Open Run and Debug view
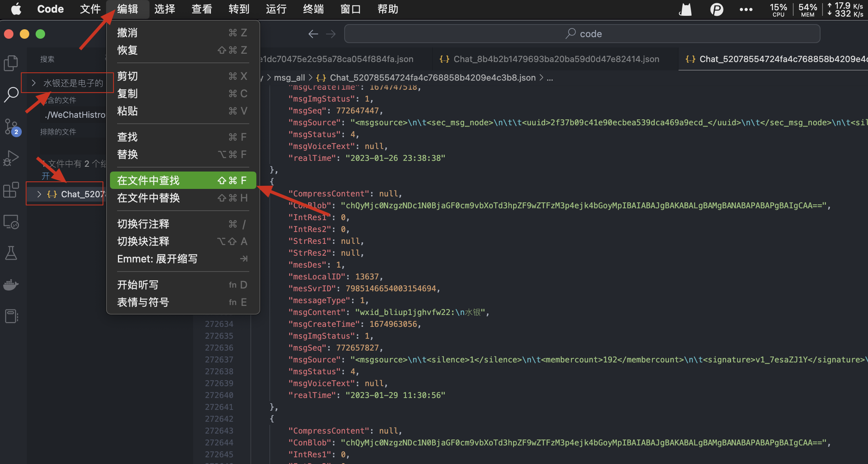Screen dimensions: 868x464 [x=11, y=158]
